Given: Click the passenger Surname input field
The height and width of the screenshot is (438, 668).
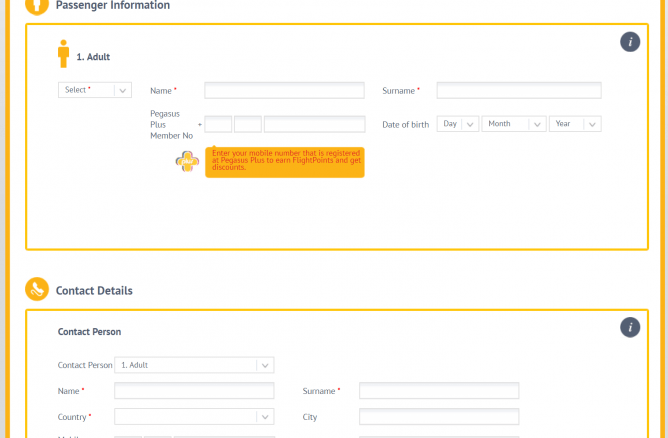Looking at the screenshot, I should click(x=518, y=91).
